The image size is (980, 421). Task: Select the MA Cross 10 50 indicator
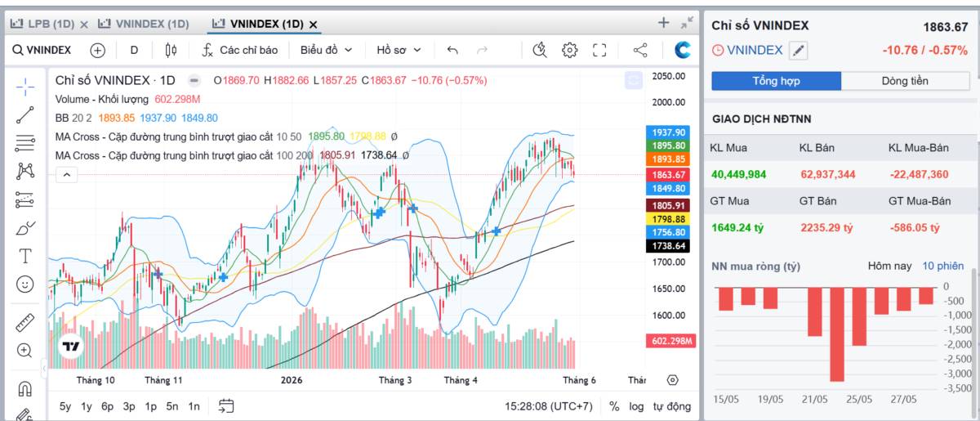tap(178, 137)
